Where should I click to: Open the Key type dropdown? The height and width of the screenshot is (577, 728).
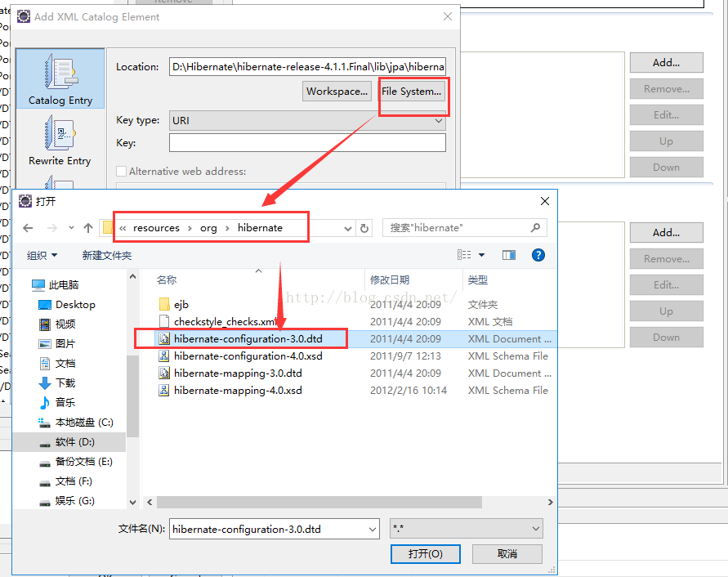point(307,120)
